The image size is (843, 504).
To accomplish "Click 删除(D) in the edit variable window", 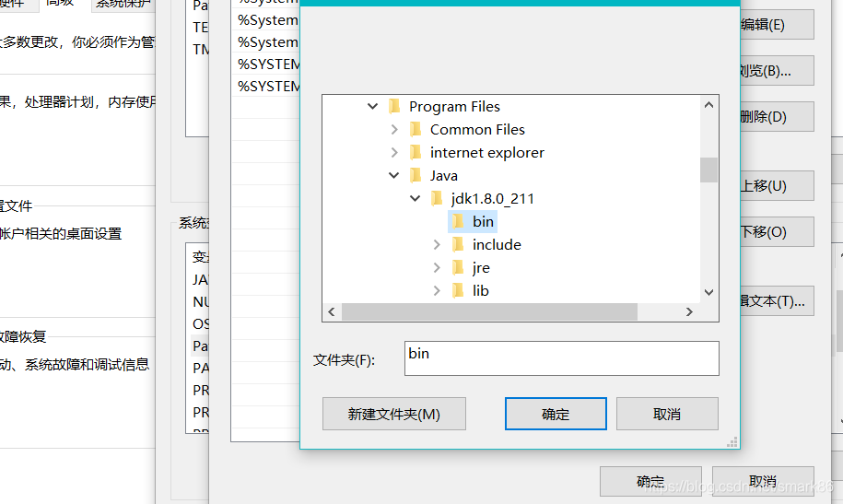I will [x=777, y=116].
